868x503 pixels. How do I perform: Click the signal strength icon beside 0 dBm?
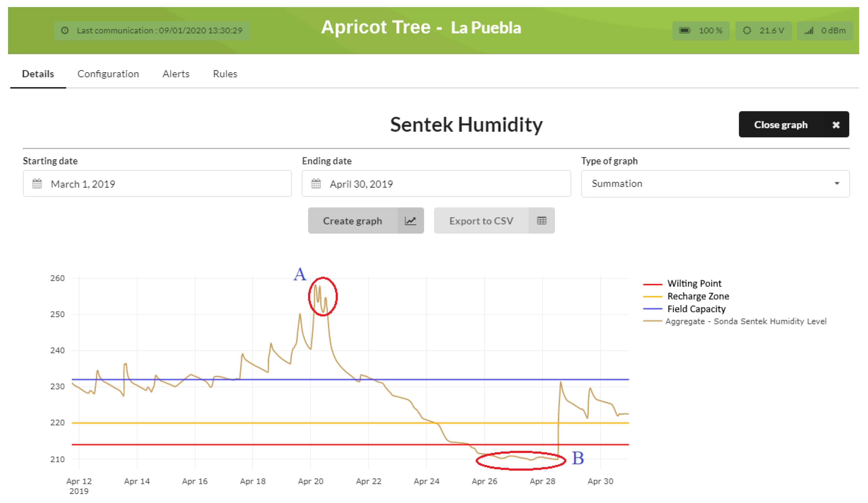coord(809,31)
